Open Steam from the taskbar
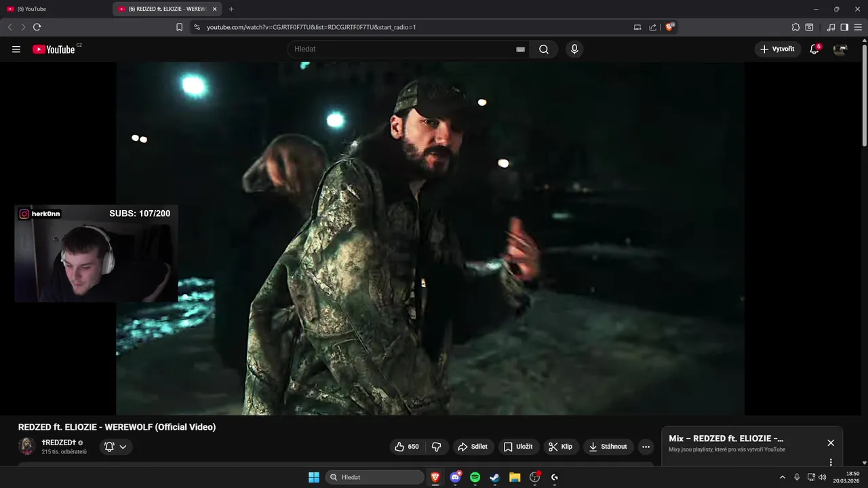 pyautogui.click(x=495, y=477)
